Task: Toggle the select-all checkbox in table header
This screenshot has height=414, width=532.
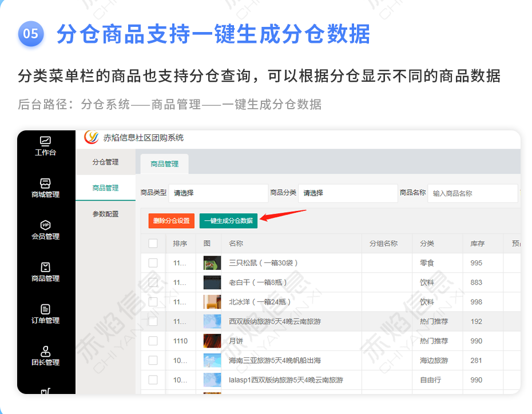Action: [x=153, y=244]
